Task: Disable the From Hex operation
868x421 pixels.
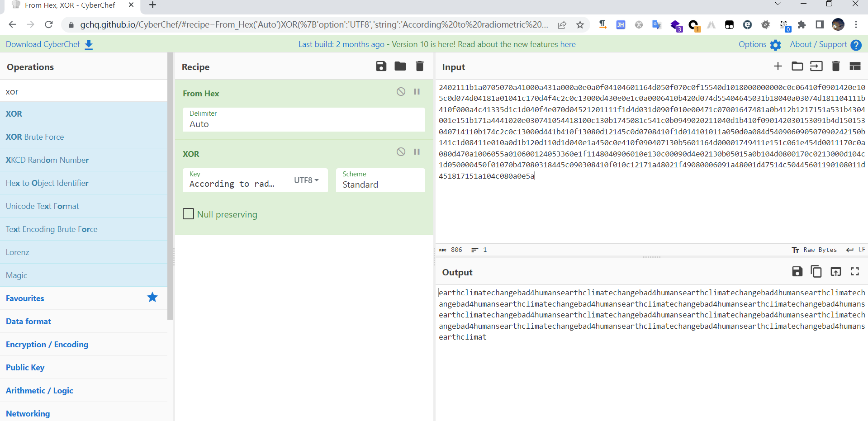Action: [x=401, y=92]
